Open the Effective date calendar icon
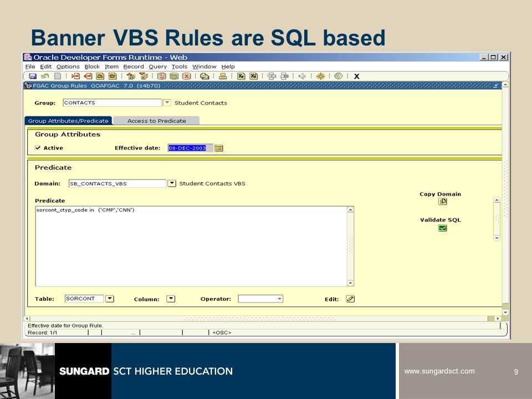 tap(219, 149)
